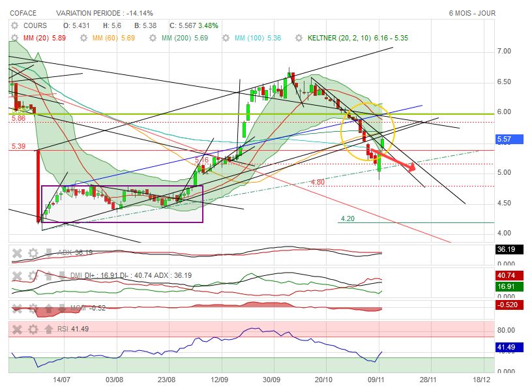Remove the MOM indicator panel
The image size is (532, 392).
point(17,309)
